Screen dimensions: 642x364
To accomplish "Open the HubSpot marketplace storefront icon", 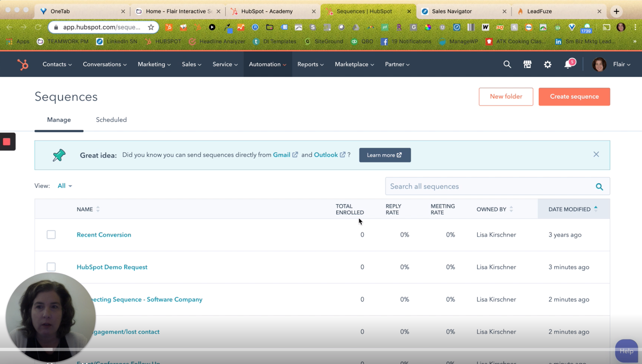I will point(527,64).
